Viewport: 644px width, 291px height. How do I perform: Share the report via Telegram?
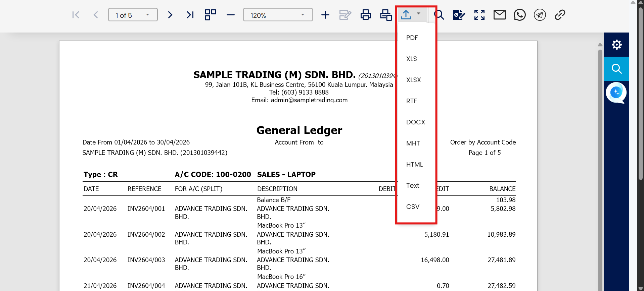tap(540, 15)
